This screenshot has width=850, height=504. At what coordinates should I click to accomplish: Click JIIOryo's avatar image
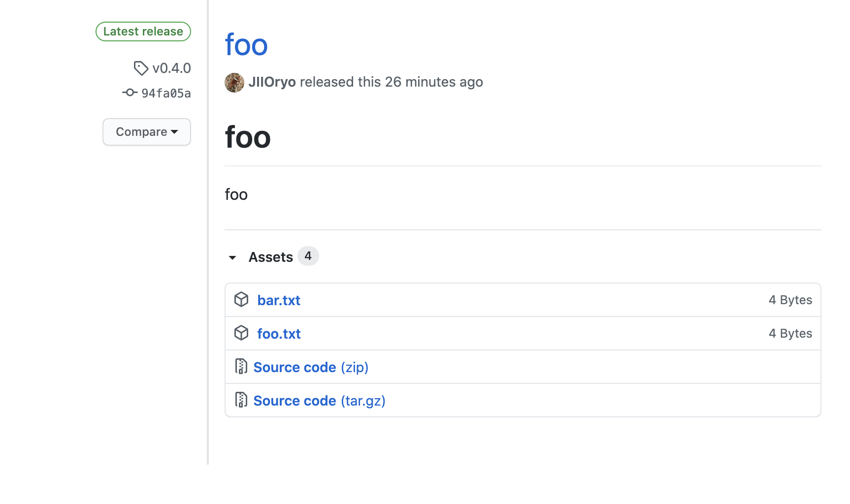tap(234, 83)
